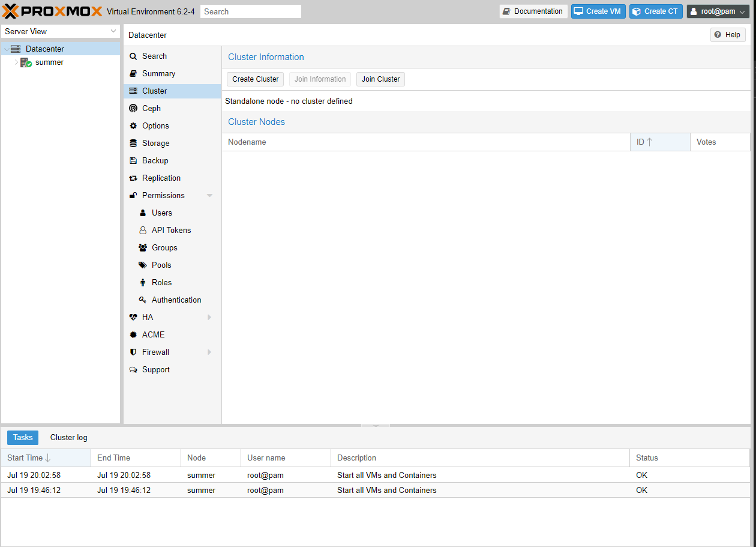
Task: Click the Storage database icon
Action: pos(133,144)
